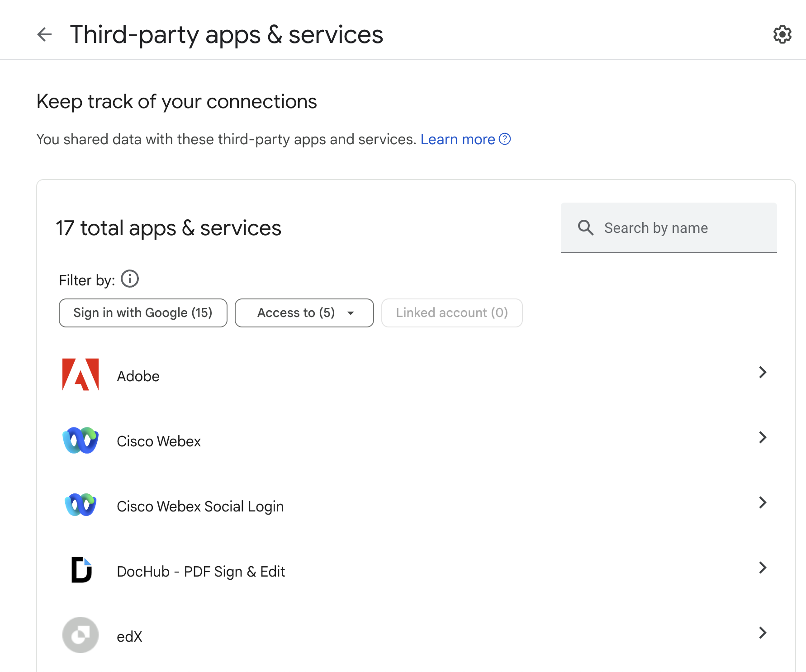Viewport: 806px width, 672px height.
Task: Click the Search by name input field
Action: tap(669, 227)
